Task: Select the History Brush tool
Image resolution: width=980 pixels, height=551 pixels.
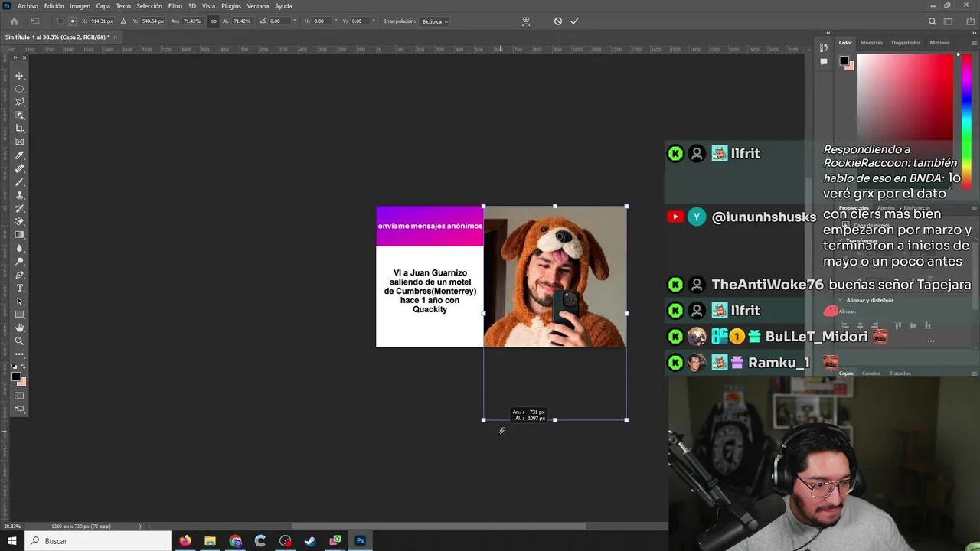Action: (x=20, y=208)
